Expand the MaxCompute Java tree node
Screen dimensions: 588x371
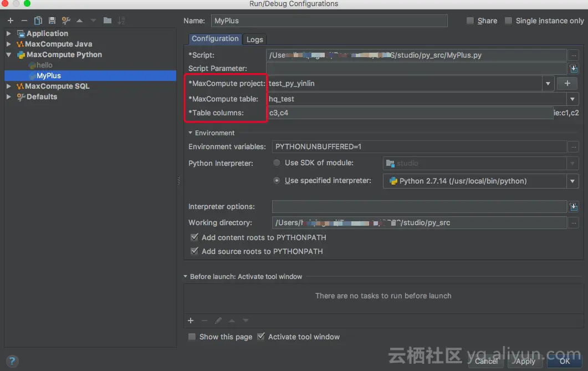[x=9, y=44]
